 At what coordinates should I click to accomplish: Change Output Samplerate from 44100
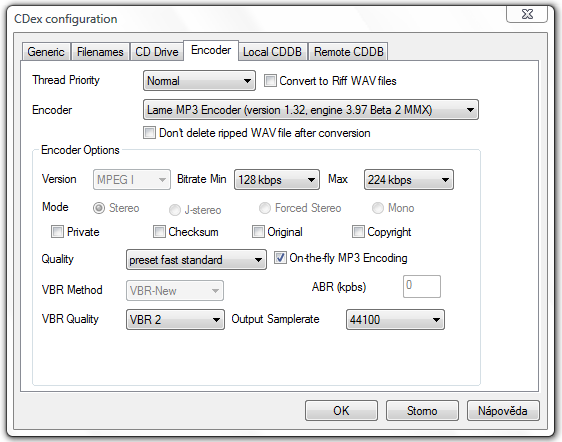[395, 319]
